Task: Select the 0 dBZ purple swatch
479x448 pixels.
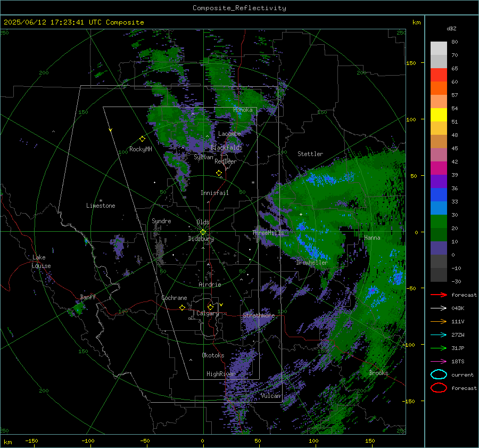Action: click(439, 248)
